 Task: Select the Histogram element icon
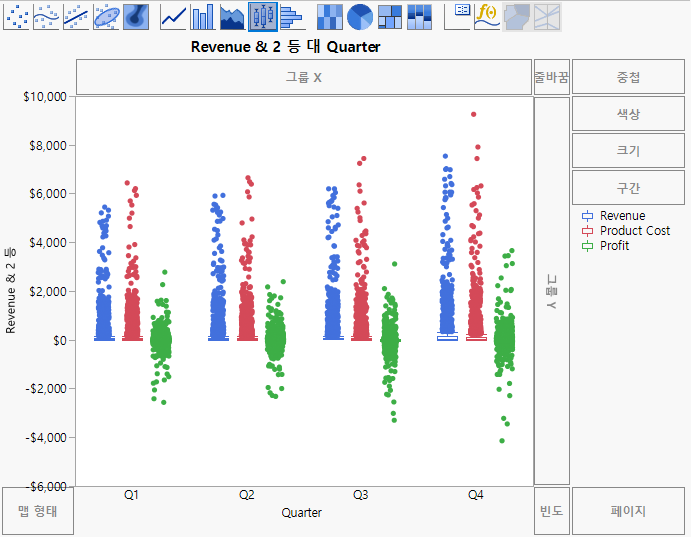point(292,15)
